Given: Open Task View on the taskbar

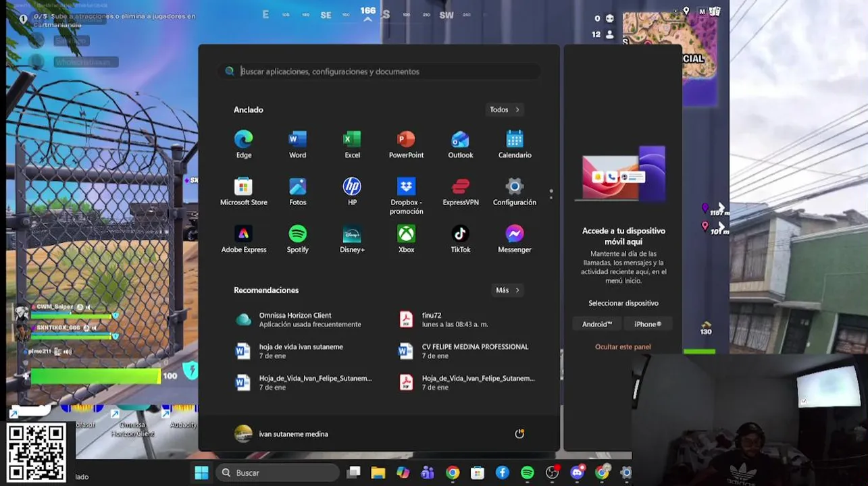Looking at the screenshot, I should [353, 473].
